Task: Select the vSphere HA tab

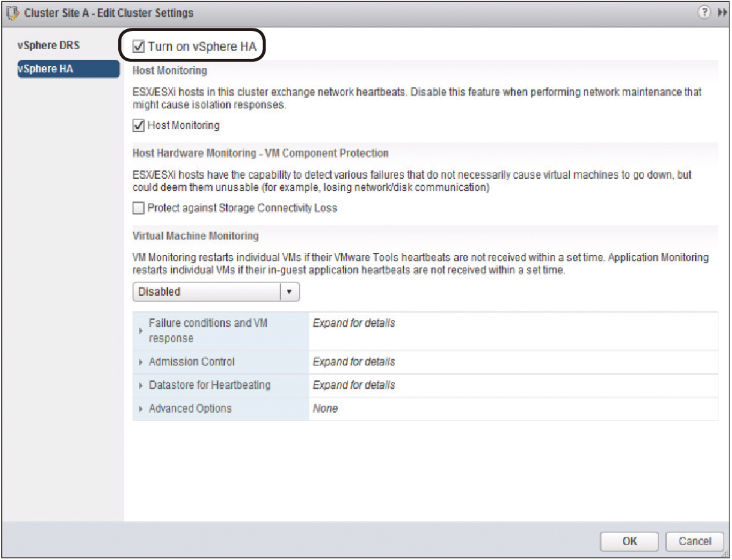Action: click(68, 69)
